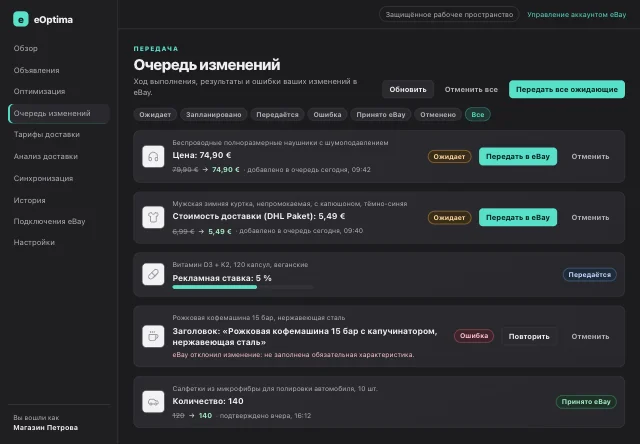Open История page
Viewport: 640px width, 444px height.
pyautogui.click(x=29, y=200)
